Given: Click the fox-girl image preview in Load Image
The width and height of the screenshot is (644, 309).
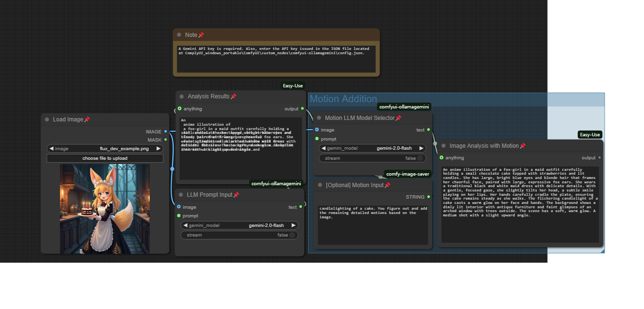Looking at the screenshot, I should (105, 209).
